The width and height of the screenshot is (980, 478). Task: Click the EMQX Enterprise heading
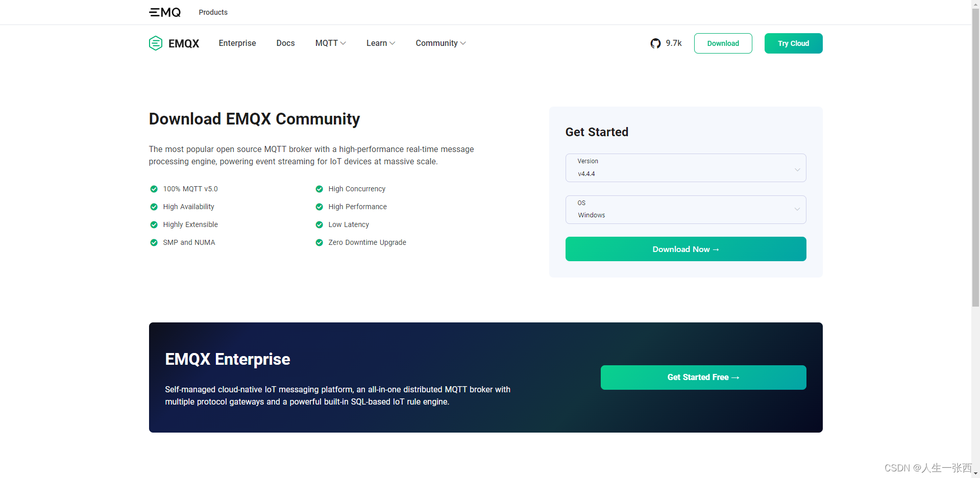point(228,359)
